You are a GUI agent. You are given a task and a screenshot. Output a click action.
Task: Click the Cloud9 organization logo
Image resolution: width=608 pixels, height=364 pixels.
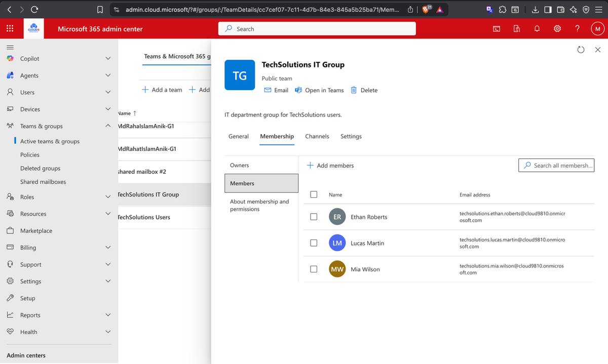tap(34, 29)
